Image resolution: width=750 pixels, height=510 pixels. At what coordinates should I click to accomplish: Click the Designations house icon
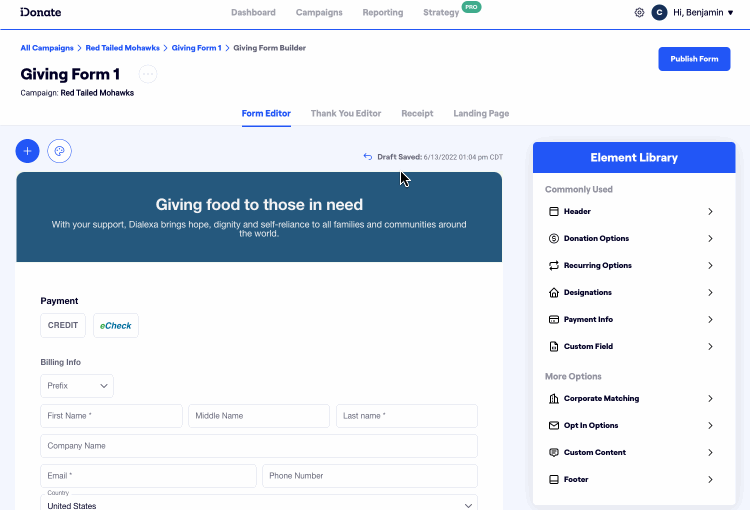[553, 292]
